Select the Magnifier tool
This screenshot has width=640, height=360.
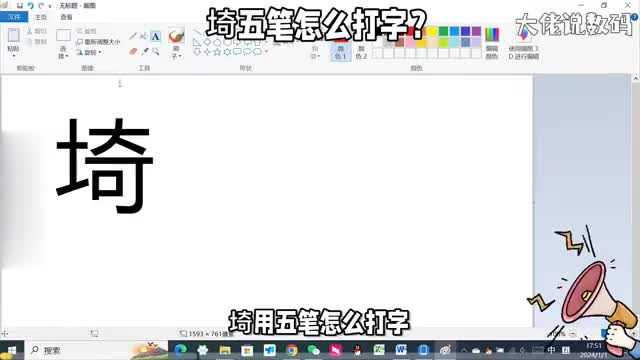pos(156,51)
